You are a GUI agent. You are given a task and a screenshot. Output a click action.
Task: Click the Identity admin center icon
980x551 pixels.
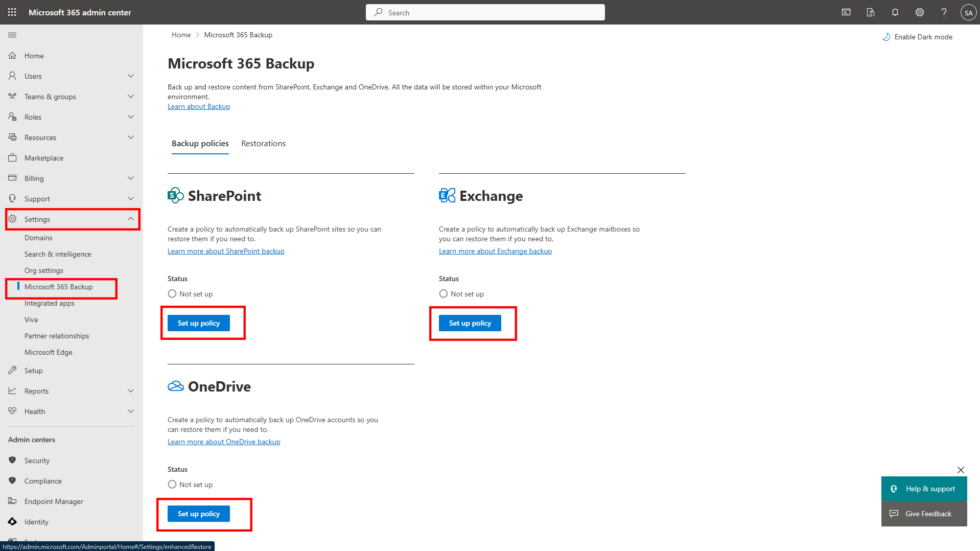(12, 521)
